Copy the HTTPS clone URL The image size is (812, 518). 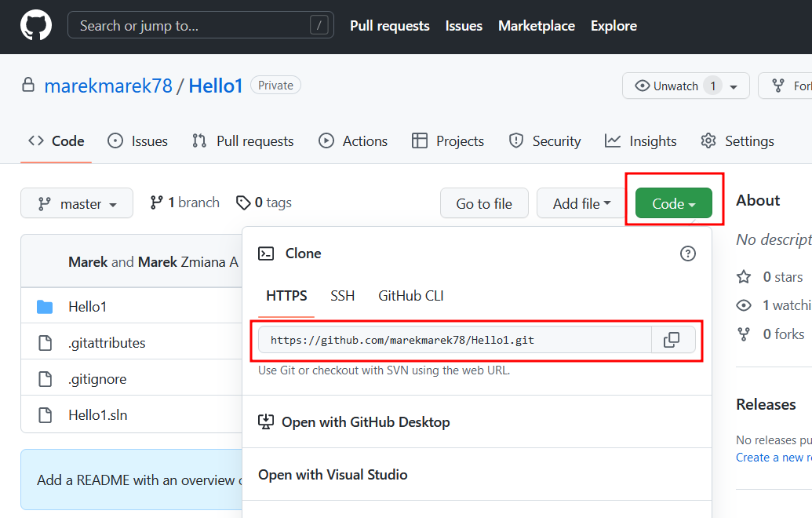(x=672, y=340)
